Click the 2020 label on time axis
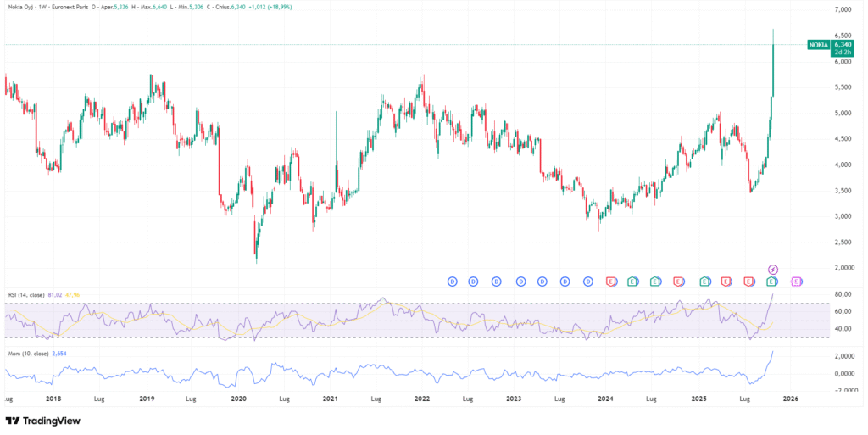Screen dimensions: 868x435 coord(238,398)
